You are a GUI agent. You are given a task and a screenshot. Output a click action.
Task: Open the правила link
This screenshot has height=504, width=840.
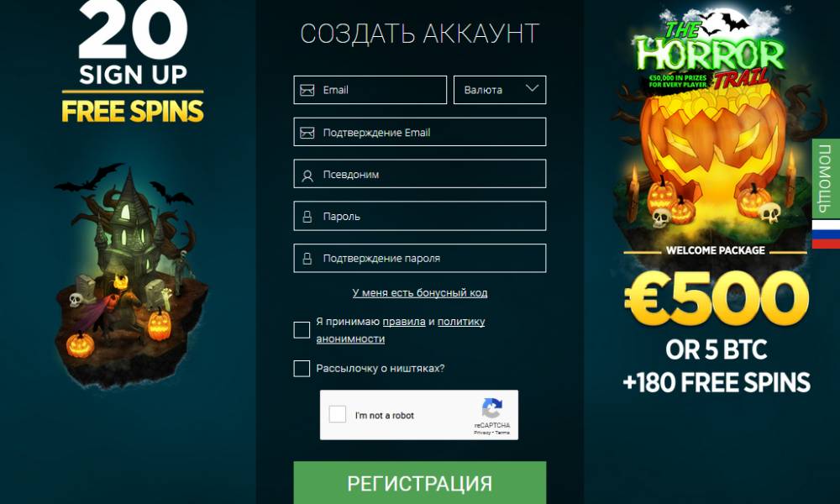tap(404, 322)
